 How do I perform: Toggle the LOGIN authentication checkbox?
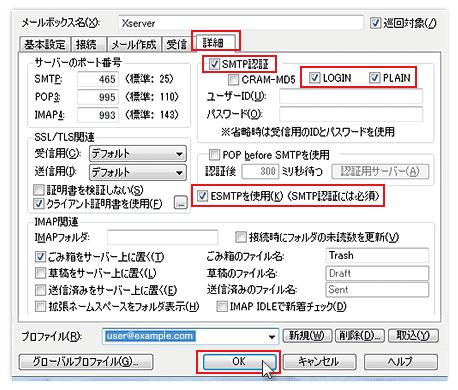pyautogui.click(x=314, y=78)
